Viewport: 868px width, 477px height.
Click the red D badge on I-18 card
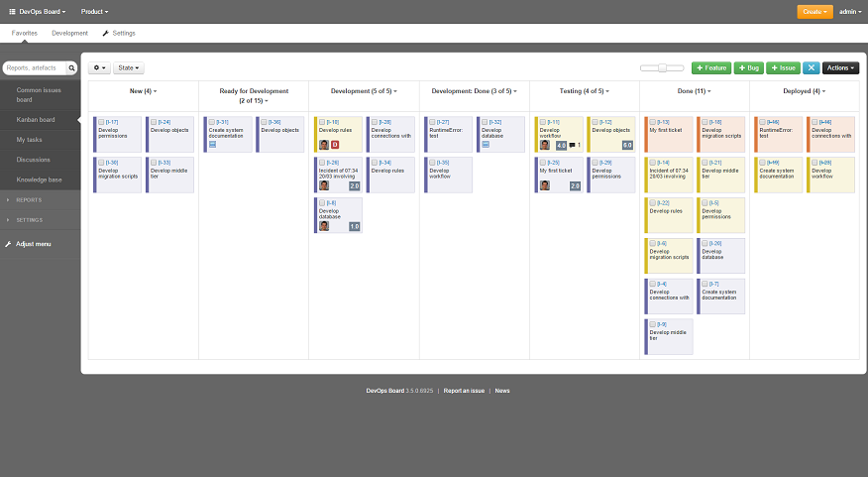coord(335,145)
